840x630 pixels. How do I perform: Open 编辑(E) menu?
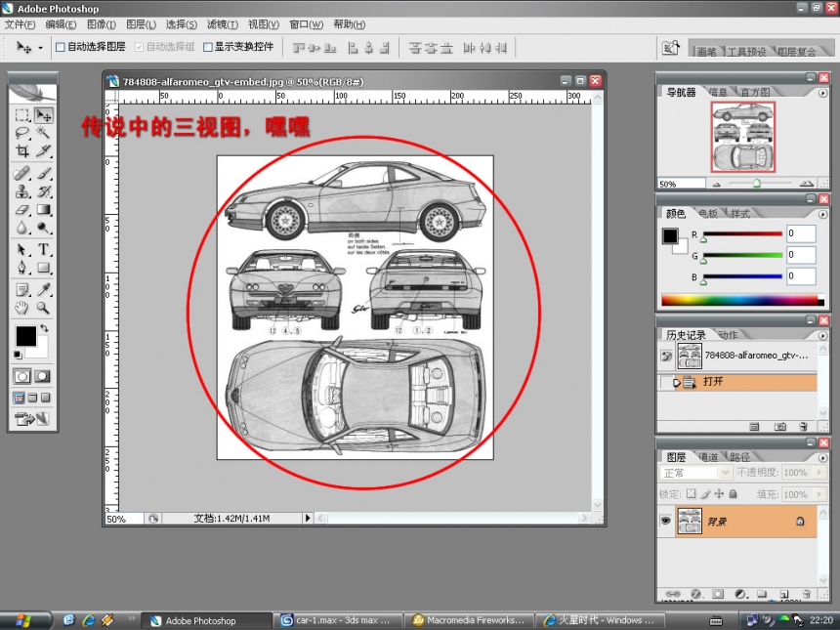click(61, 24)
